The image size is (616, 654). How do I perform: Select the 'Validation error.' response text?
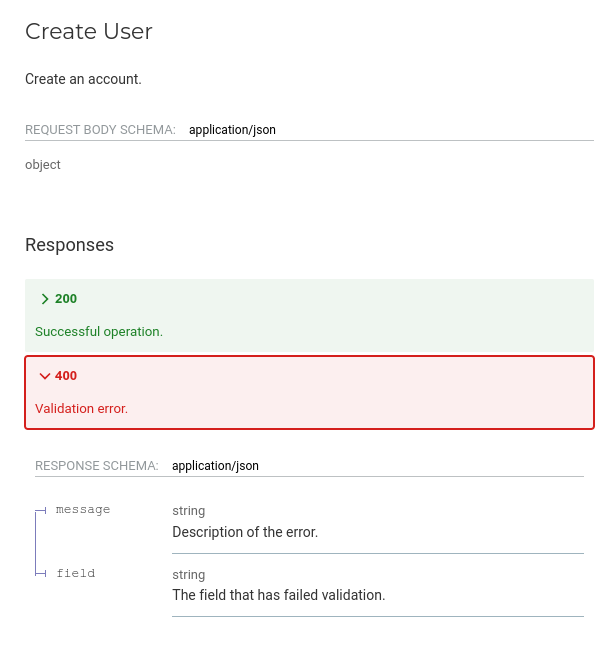click(82, 408)
